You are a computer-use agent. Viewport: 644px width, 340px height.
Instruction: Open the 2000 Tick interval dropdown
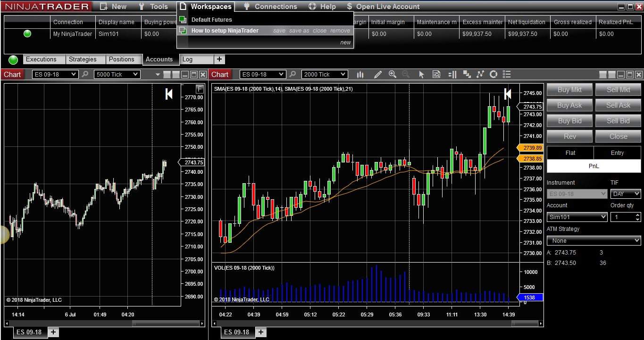click(x=325, y=74)
